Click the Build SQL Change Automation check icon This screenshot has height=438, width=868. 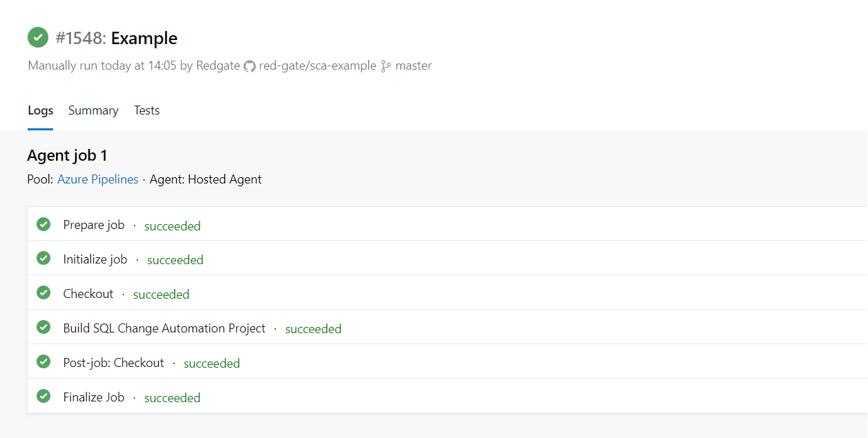tap(44, 328)
